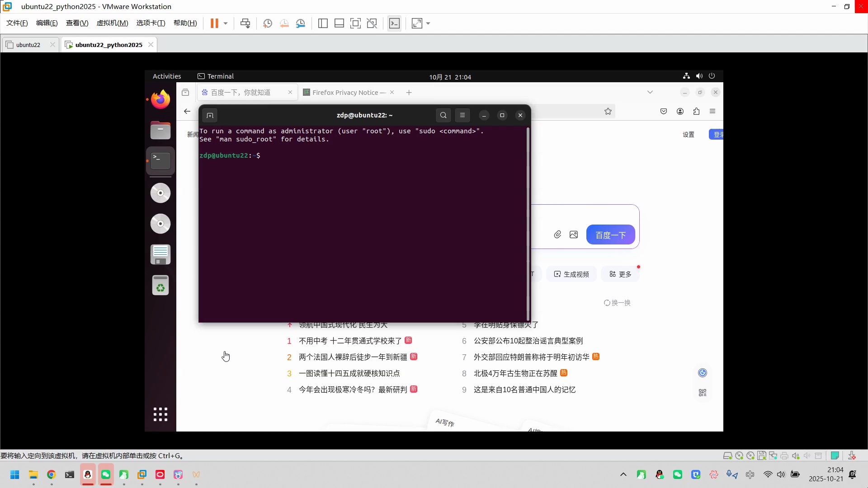Open the 虚拟机(M) menu

(x=112, y=23)
